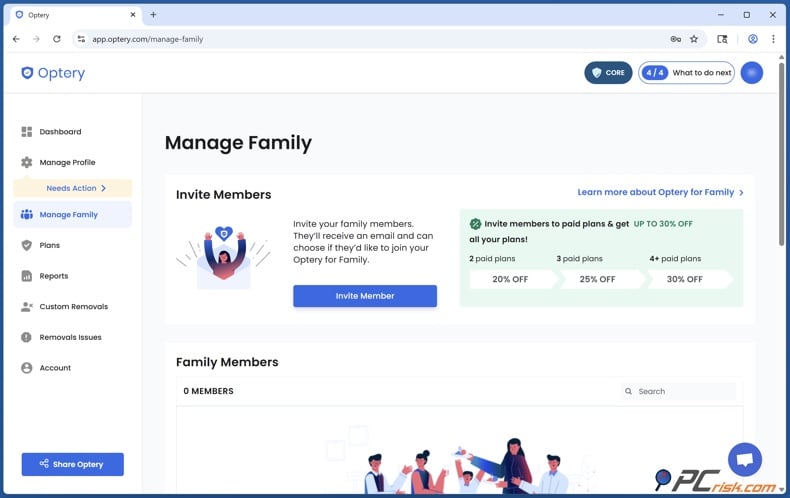Open What to do next 4/4 dropdown

(686, 73)
